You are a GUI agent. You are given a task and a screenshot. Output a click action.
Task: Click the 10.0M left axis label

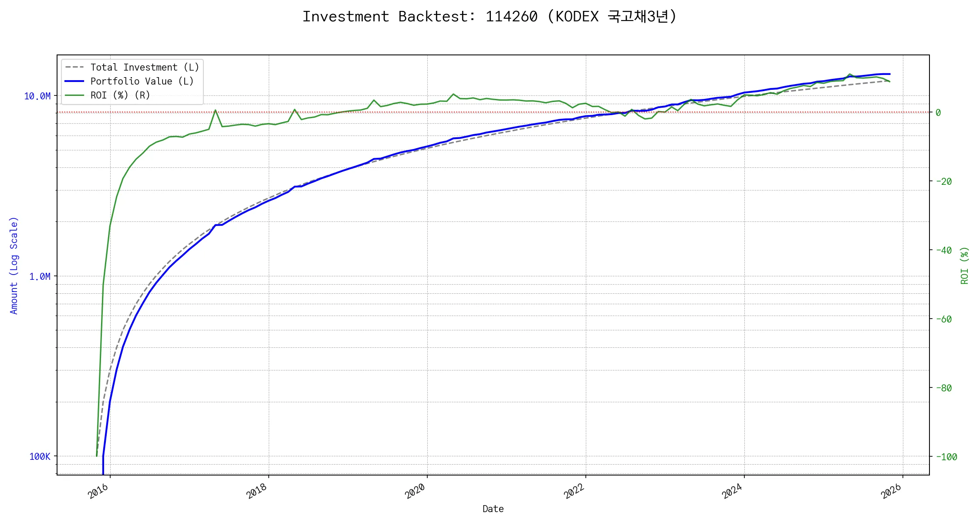[37, 96]
